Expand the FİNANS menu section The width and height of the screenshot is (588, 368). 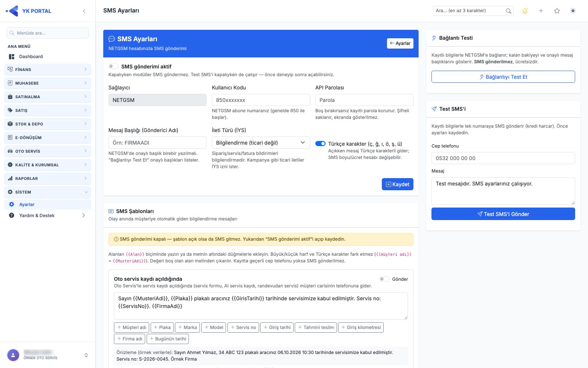(x=48, y=70)
